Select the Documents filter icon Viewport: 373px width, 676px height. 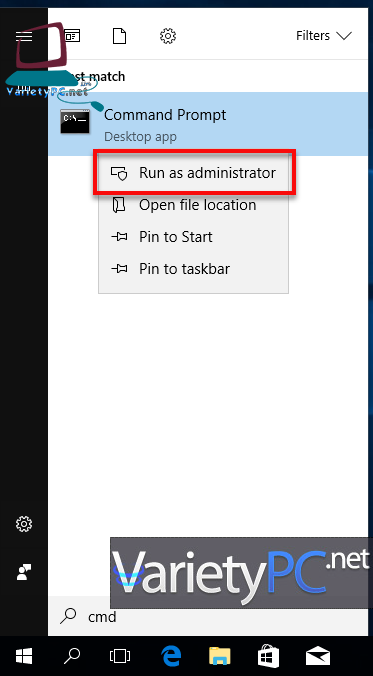pyautogui.click(x=119, y=36)
